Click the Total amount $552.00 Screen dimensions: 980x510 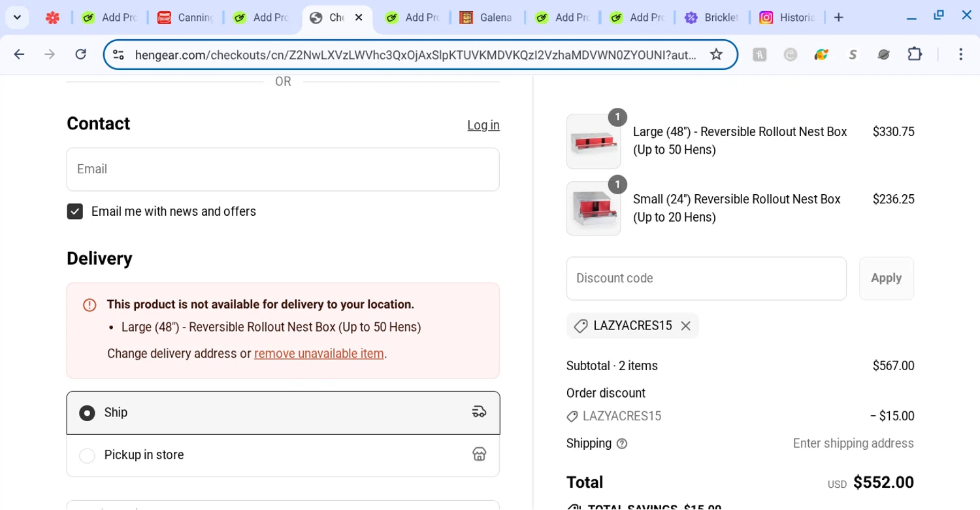click(x=883, y=483)
